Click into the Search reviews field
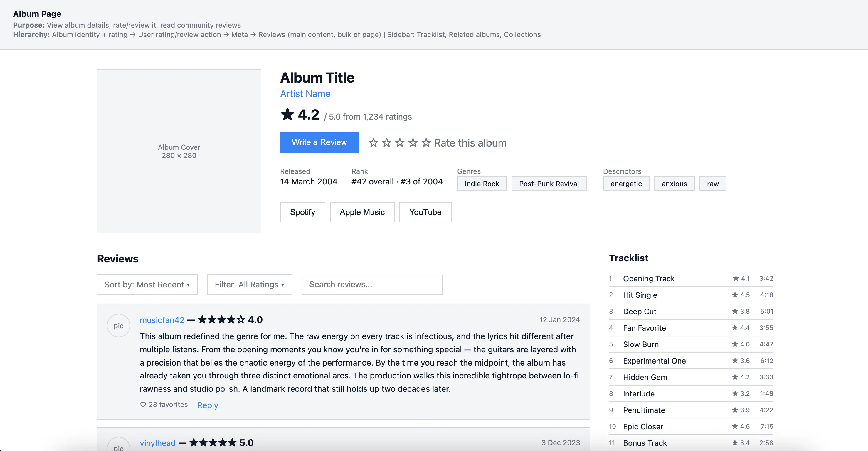 tap(371, 284)
